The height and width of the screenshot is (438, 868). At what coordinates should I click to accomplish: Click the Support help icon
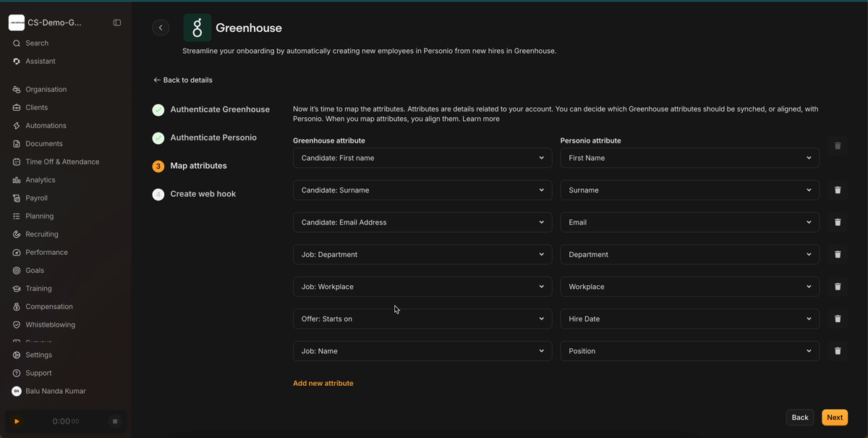17,374
